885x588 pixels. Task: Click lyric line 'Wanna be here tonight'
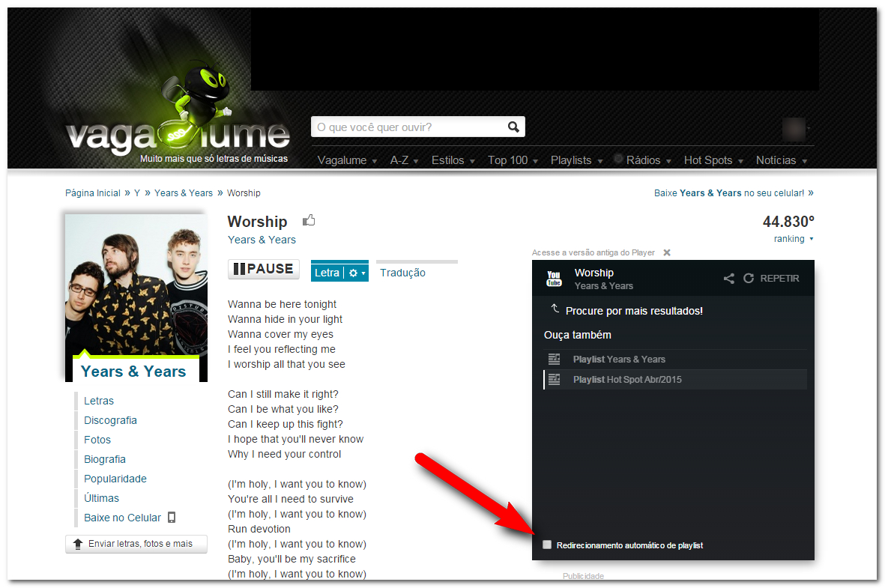[283, 304]
